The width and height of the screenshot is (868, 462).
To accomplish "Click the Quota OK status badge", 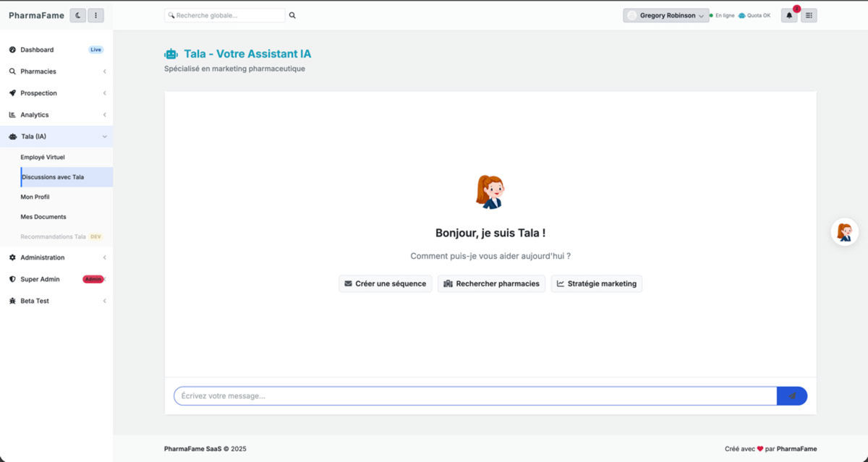I will [x=754, y=14].
